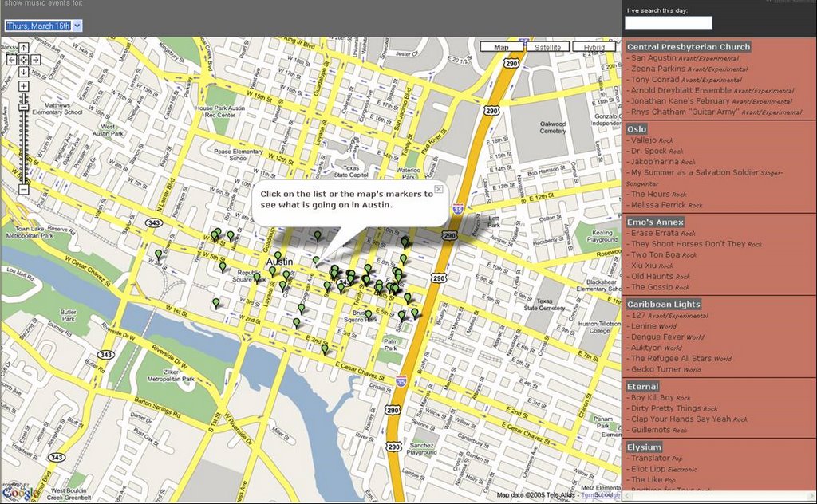Click the green marker on E Cesar Chavez St

tap(325, 349)
